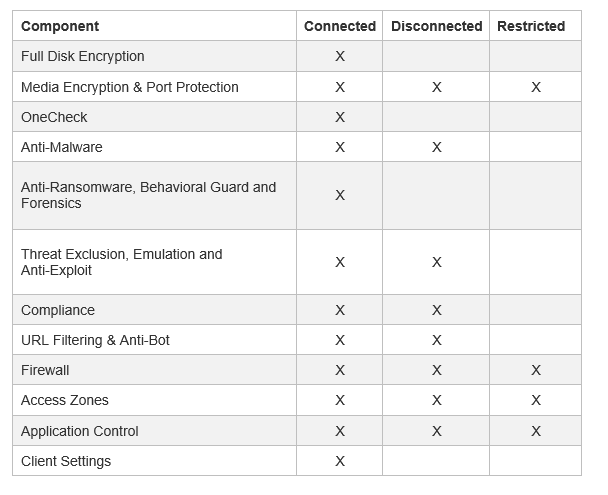Screen dimensions: 608x495
Task: Click Media Encryption's Restricted X mark
Action: [536, 87]
